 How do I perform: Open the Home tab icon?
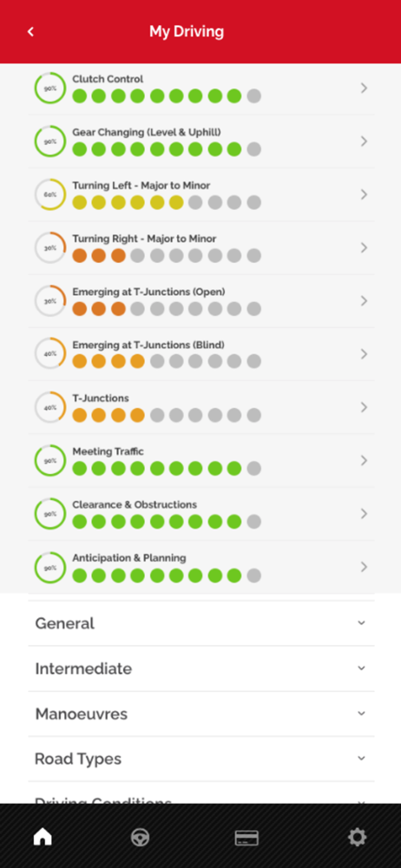[x=43, y=837]
